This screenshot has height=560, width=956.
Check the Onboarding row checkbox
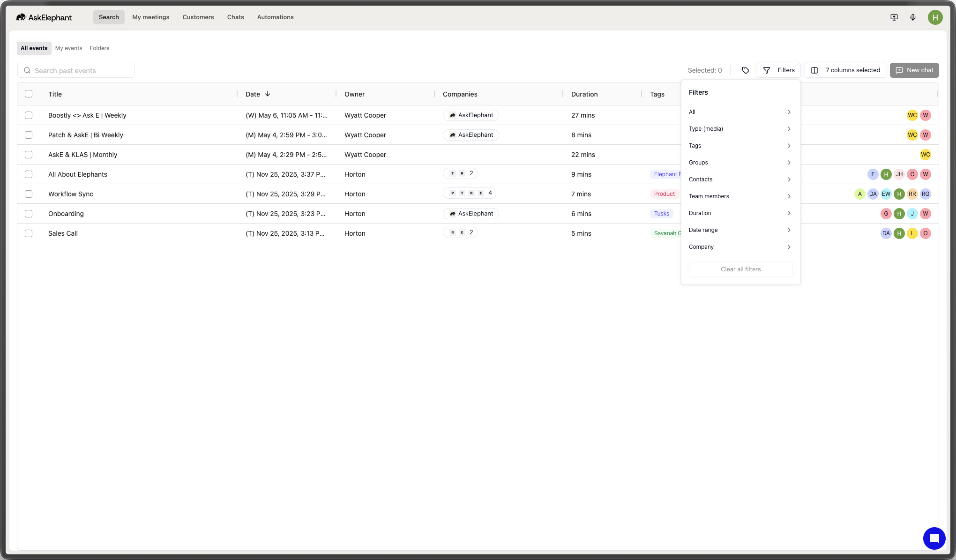pyautogui.click(x=29, y=214)
